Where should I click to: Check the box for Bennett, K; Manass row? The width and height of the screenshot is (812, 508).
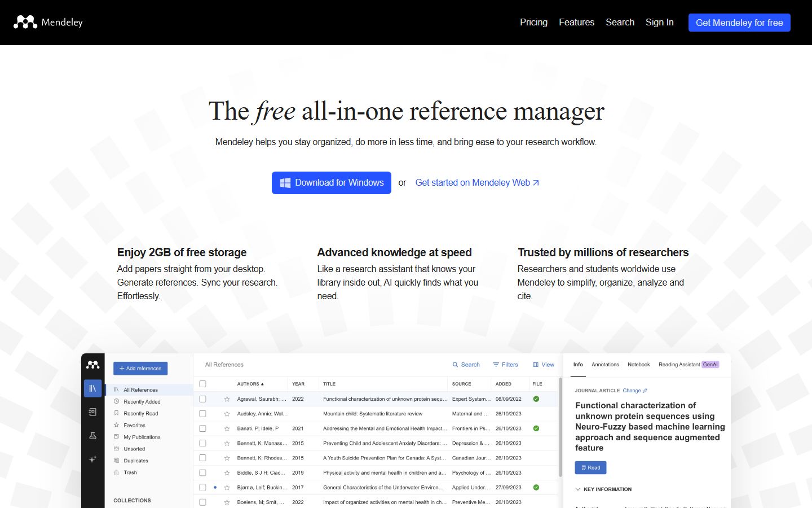click(202, 443)
